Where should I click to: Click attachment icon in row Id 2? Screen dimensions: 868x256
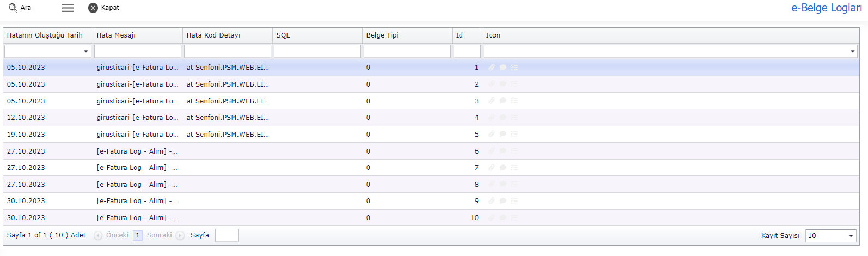(x=492, y=84)
